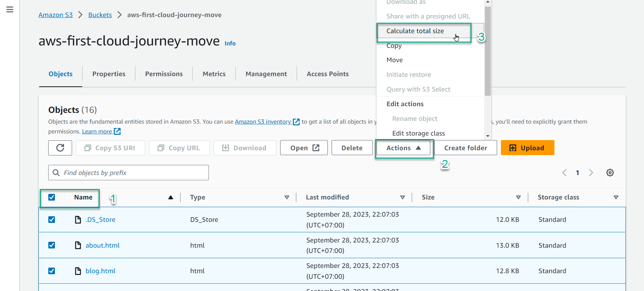Toggle the select-all objects checkbox
644x291 pixels.
(x=51, y=197)
